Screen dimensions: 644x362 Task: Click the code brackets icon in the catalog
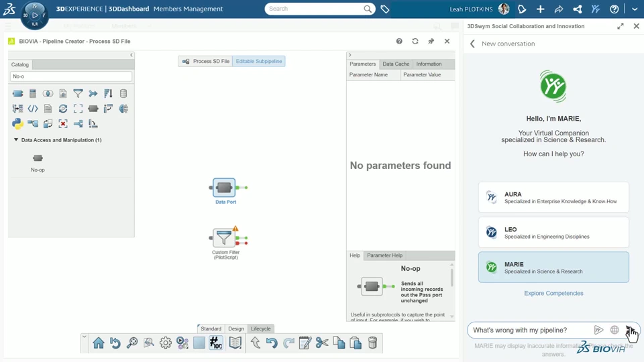coord(33,109)
